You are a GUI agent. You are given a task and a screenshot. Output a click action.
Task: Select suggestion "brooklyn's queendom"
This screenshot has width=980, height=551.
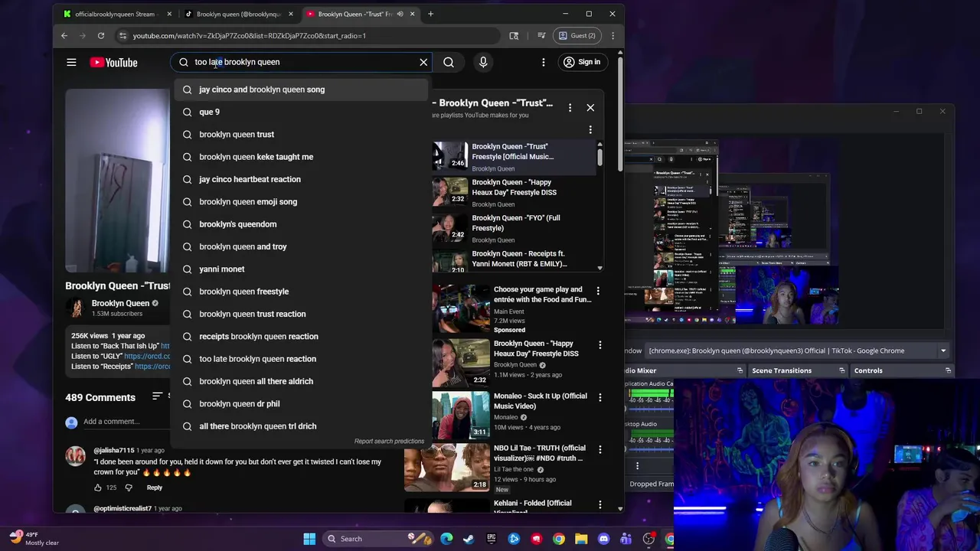click(x=300, y=224)
